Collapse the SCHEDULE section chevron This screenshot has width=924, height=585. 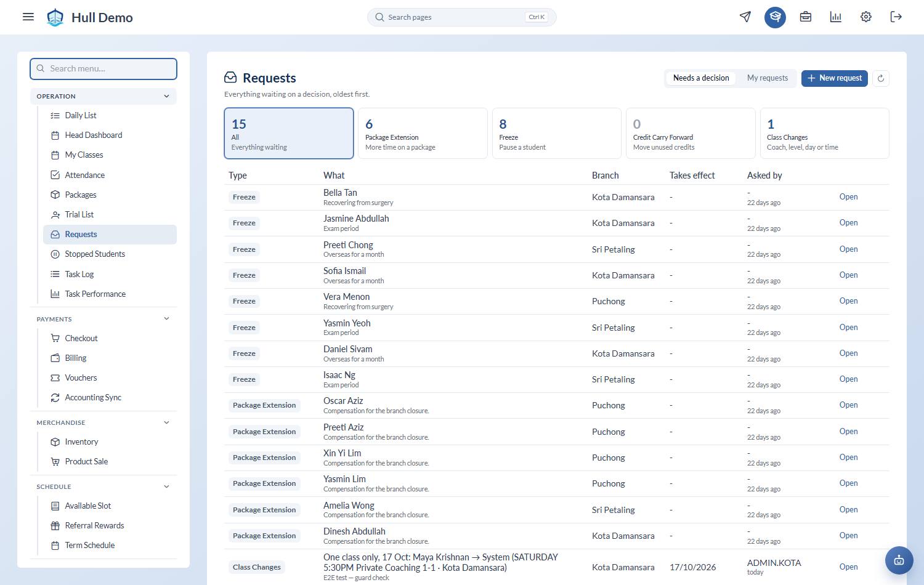[166, 486]
